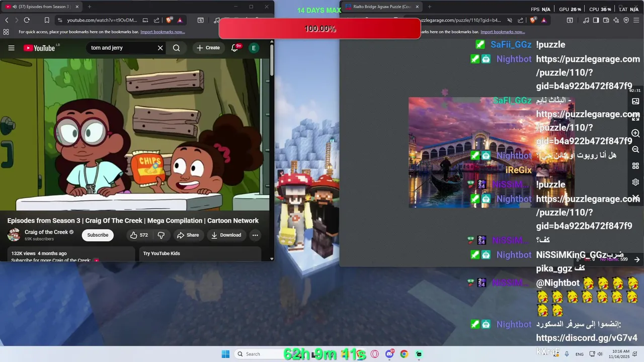Go to YouTube home via logo
The width and height of the screenshot is (644, 362).
pyautogui.click(x=40, y=48)
